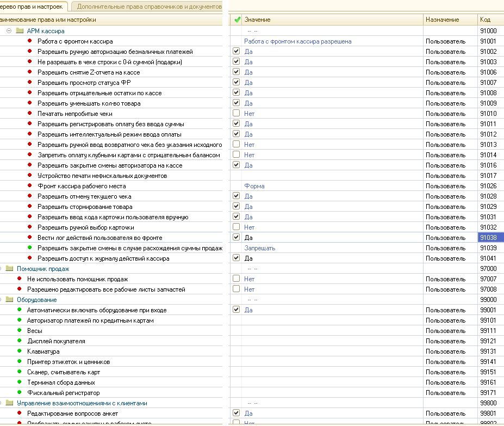The height and width of the screenshot is (426, 504).
Task: Collapse the АРМ кассира tree node
Action: coord(9,31)
